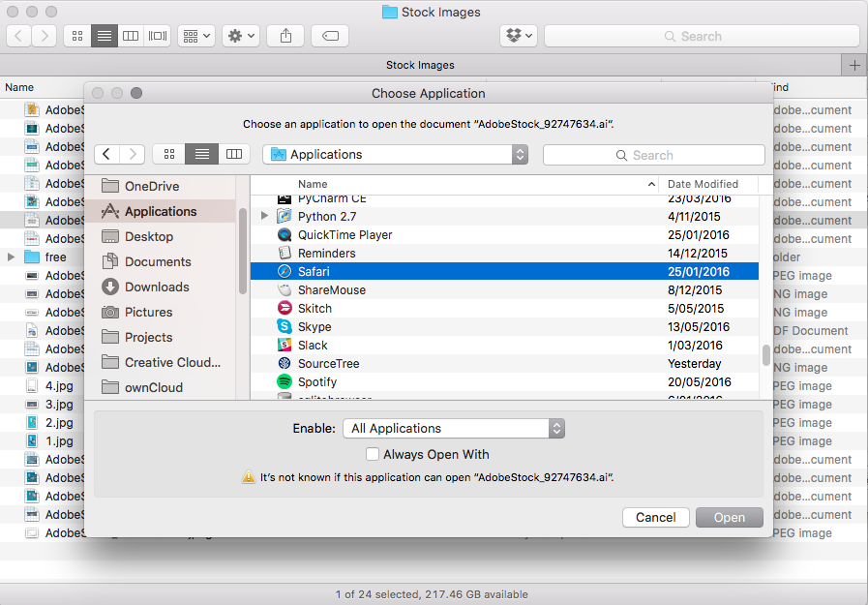
Task: Click the Search field in dialog
Action: tap(653, 155)
